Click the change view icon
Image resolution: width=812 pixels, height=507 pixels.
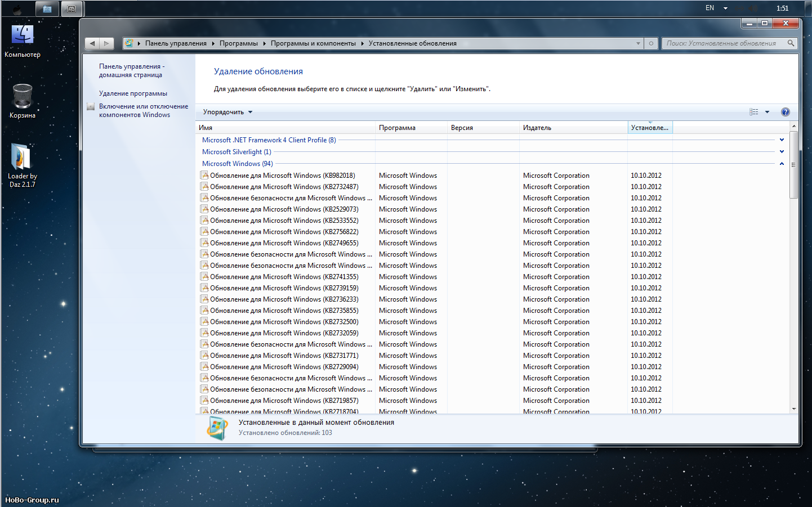753,112
